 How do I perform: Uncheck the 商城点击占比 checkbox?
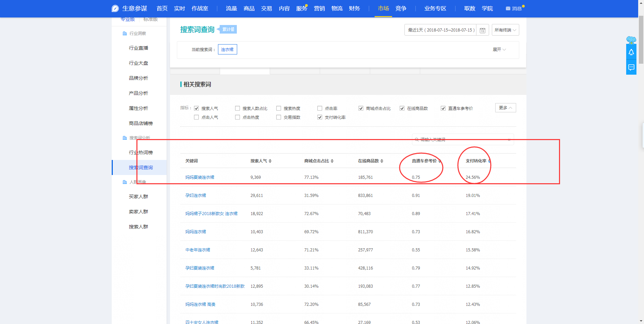[361, 108]
